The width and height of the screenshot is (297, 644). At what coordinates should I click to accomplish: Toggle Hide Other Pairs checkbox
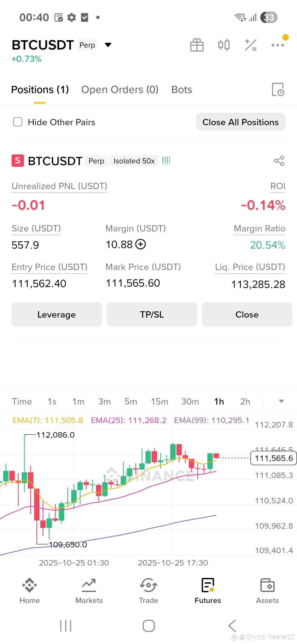[18, 122]
